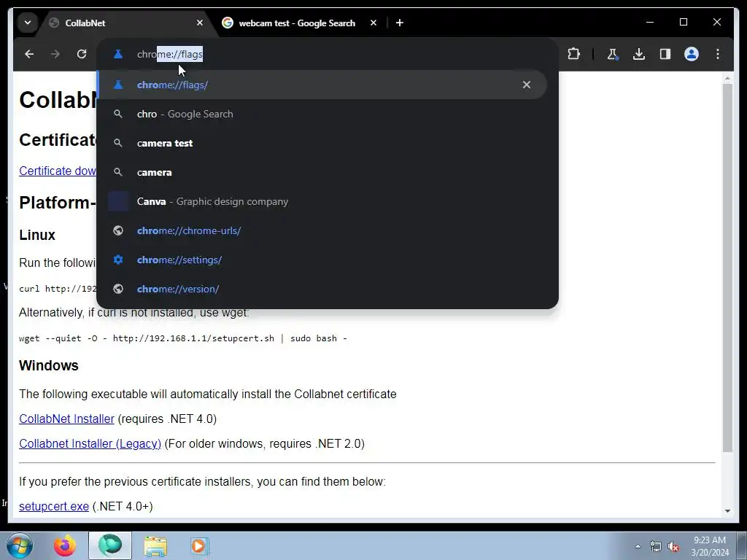Click the globe icon beside chrome://chrome-urls/
Viewport: 747px width, 560px height.
pyautogui.click(x=118, y=231)
